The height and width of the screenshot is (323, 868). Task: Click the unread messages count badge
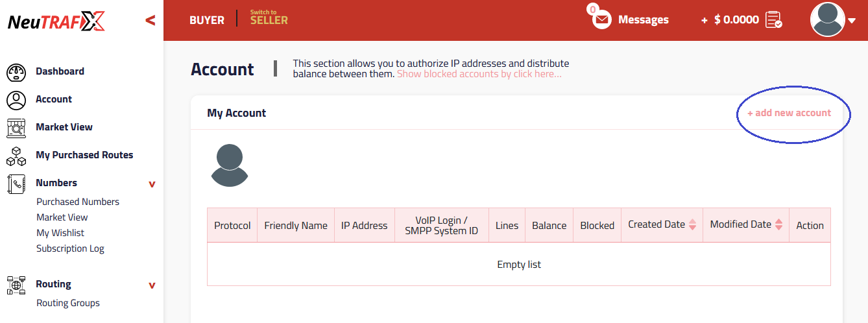coord(592,10)
